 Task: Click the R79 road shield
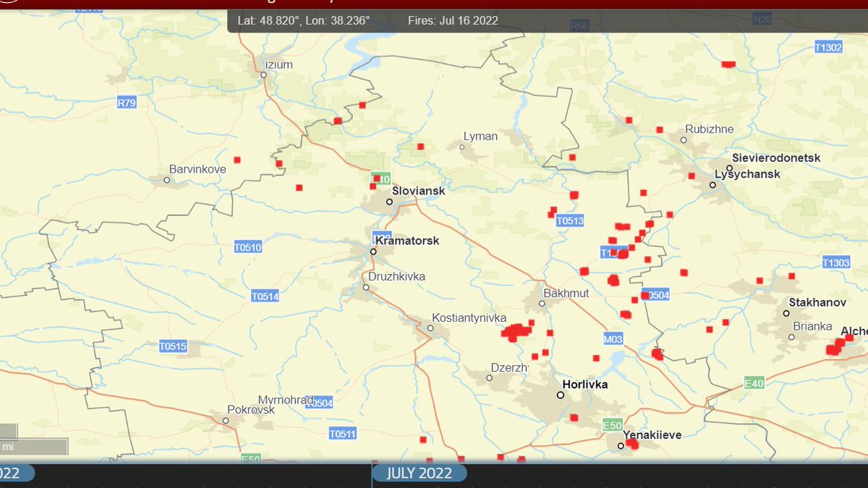[x=127, y=103]
